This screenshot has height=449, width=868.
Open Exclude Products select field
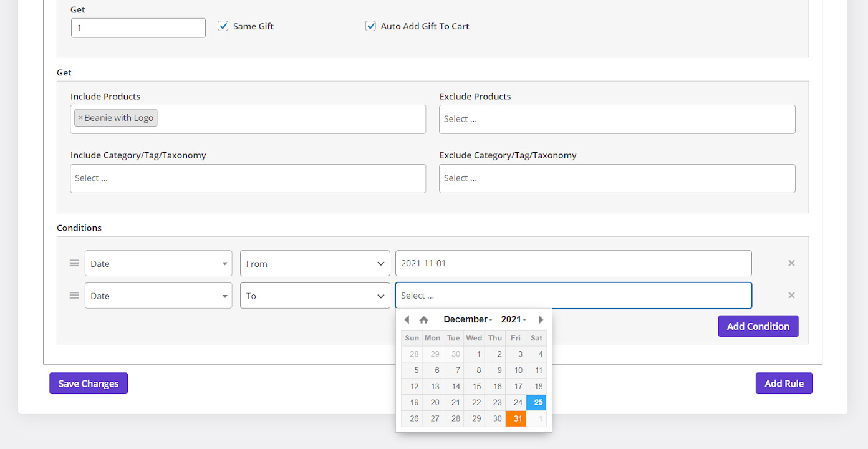click(x=617, y=119)
